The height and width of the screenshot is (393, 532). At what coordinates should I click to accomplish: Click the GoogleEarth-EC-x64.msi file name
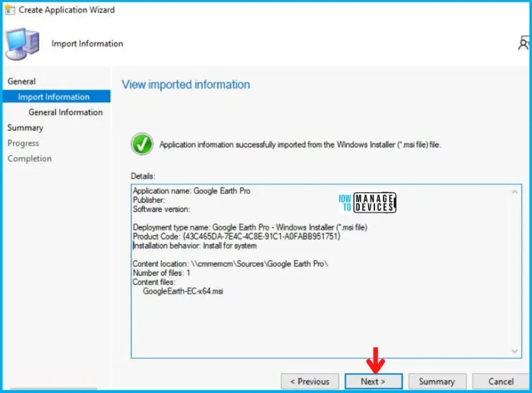(x=184, y=291)
